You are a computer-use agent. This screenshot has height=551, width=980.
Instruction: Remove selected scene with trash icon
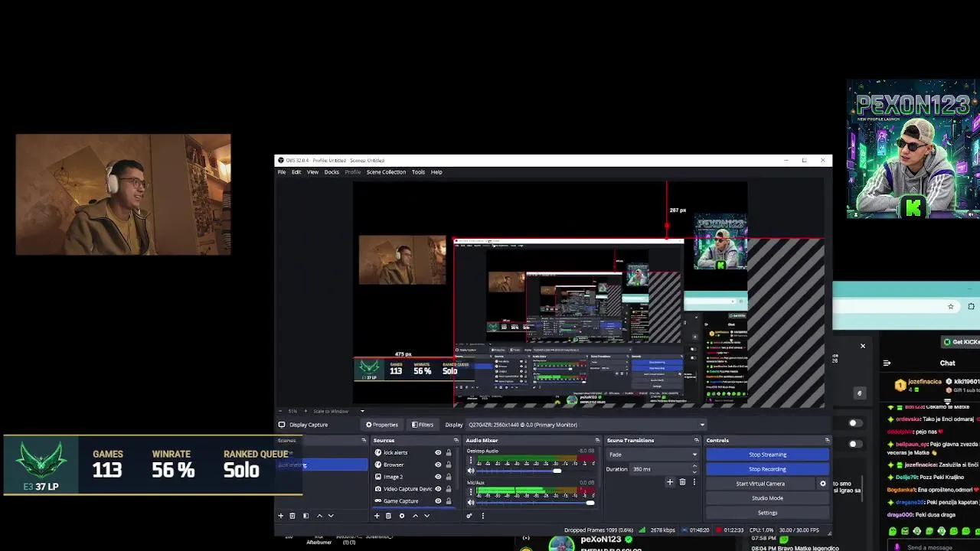click(x=292, y=516)
